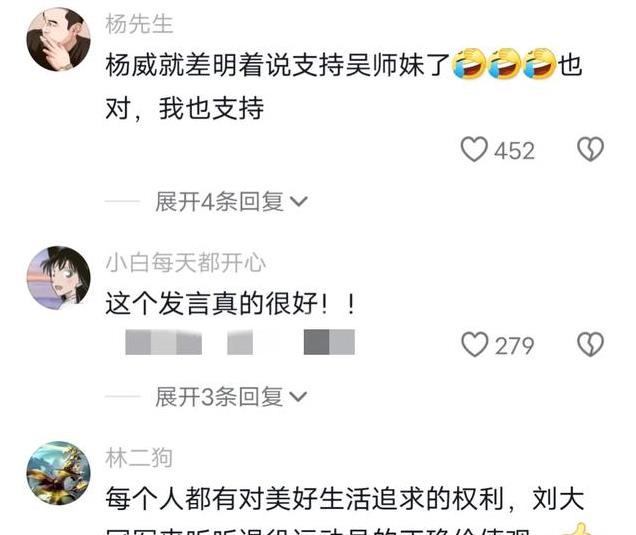Like 小白每天都开心's comment heart icon
Image resolution: width=636 pixels, height=535 pixels.
[475, 344]
